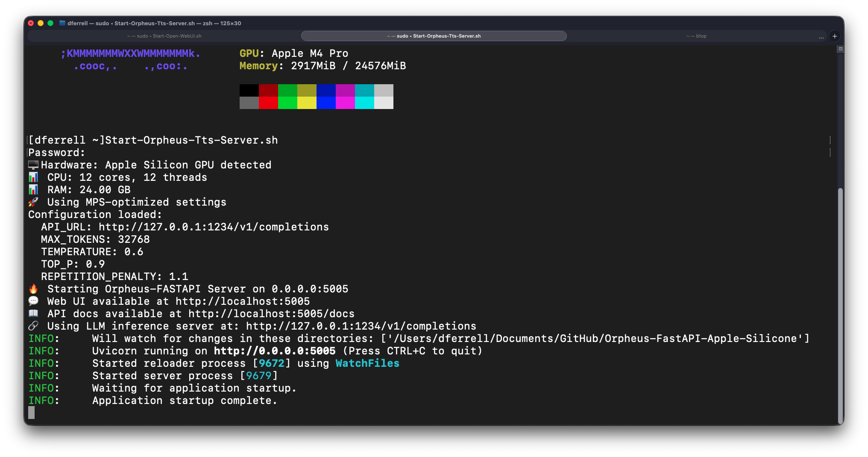
Task: Click the bright red color block
Action: (x=268, y=103)
